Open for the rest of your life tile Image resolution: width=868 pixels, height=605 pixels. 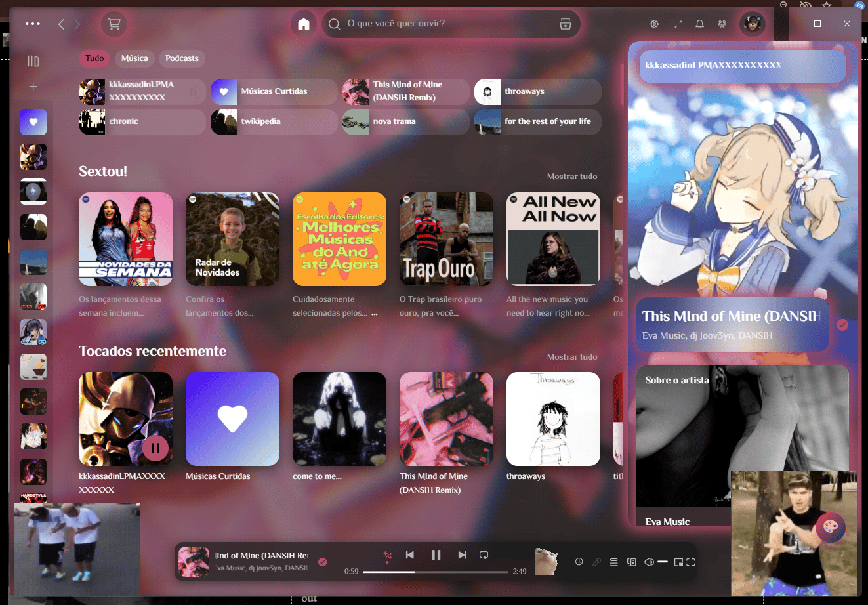click(538, 121)
